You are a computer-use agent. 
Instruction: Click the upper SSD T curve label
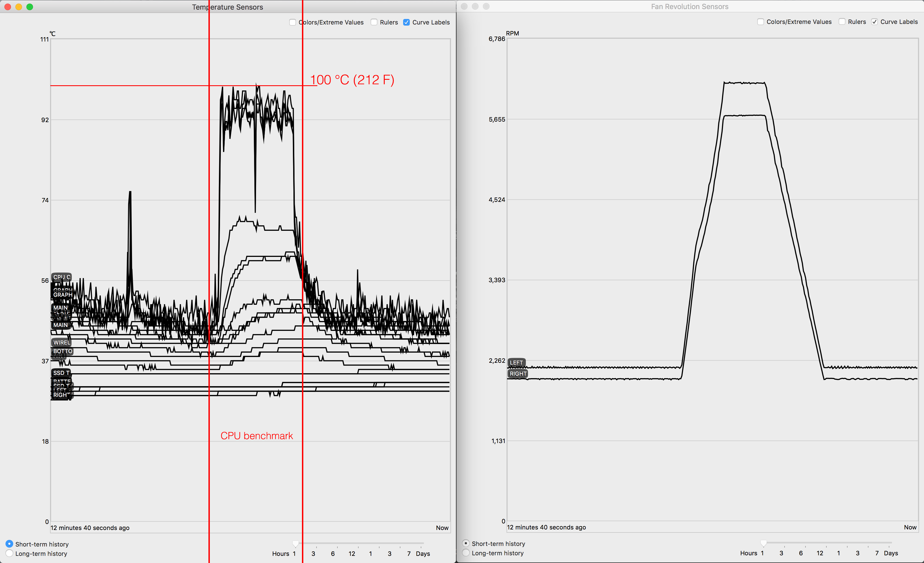[61, 373]
